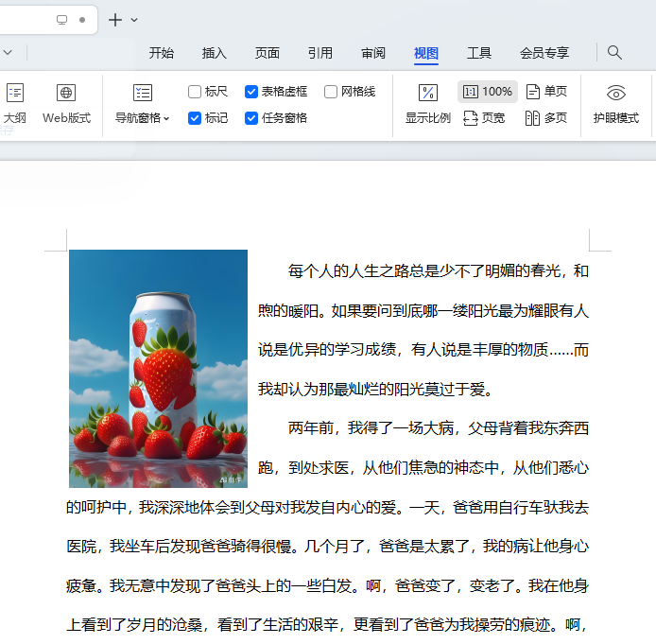Click the line starting 说是优异的学习成绩
The height and width of the screenshot is (644, 656).
423,349
